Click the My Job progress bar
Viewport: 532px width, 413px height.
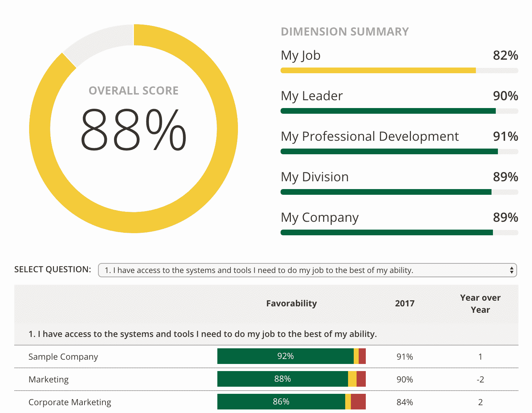[399, 70]
